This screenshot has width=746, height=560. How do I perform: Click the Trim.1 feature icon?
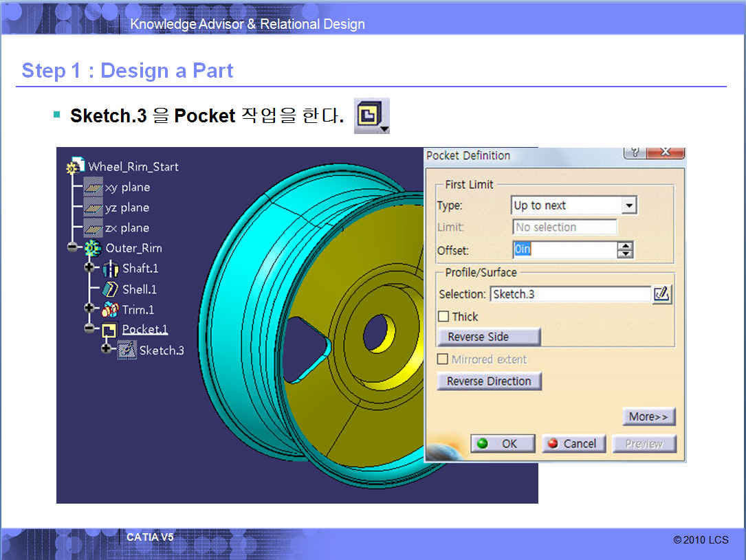coord(110,310)
